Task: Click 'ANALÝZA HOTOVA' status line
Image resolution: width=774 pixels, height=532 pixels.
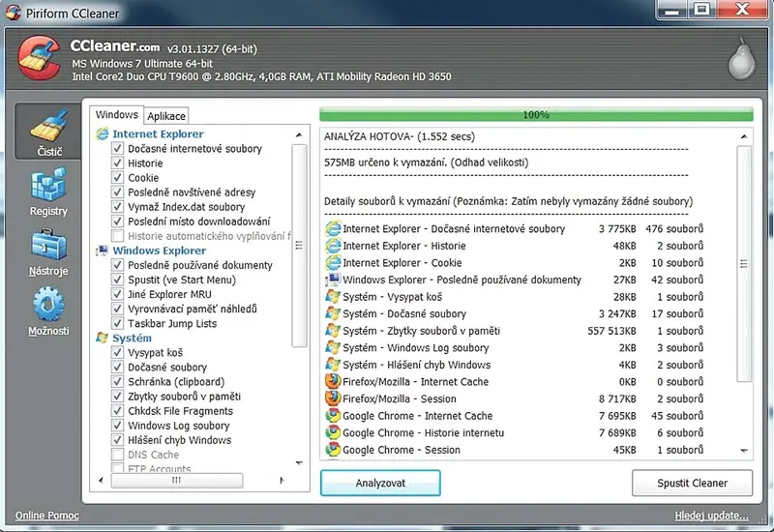Action: click(x=400, y=136)
